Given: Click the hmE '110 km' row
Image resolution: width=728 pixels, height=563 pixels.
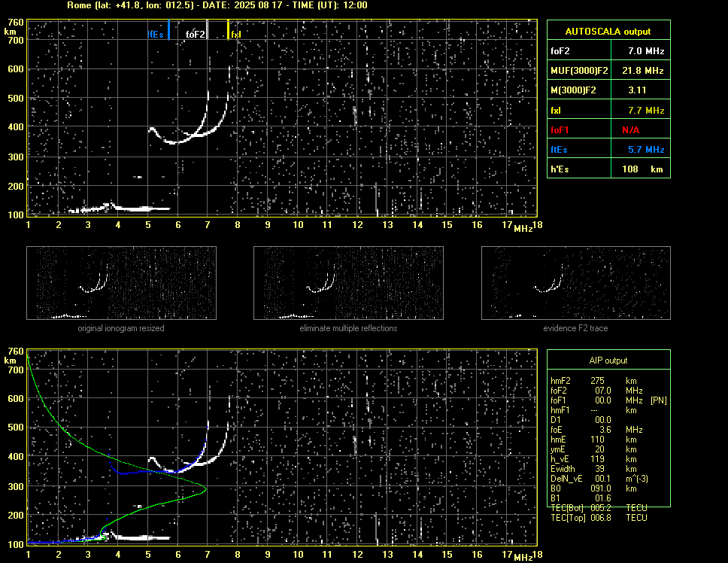Looking at the screenshot, I should (x=594, y=440).
